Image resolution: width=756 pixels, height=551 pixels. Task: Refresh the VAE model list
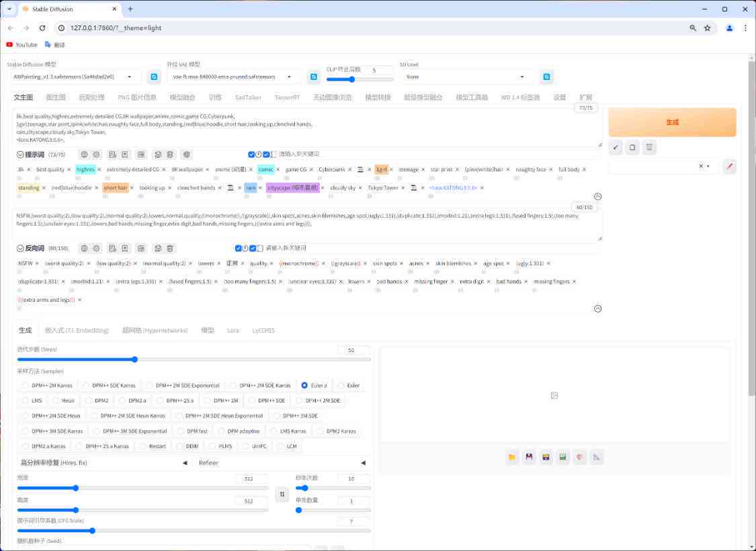(x=314, y=77)
